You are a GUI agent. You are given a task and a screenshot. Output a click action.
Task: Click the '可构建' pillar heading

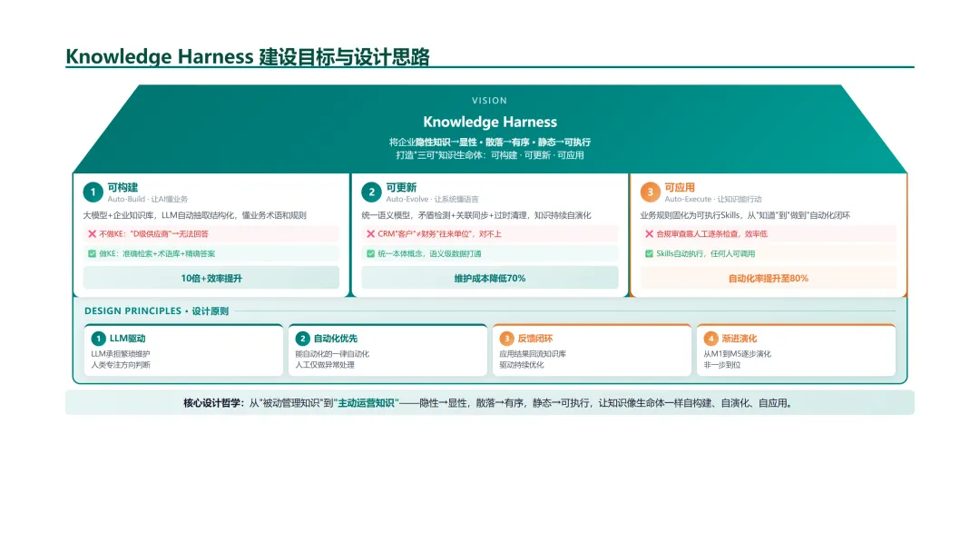tap(122, 188)
